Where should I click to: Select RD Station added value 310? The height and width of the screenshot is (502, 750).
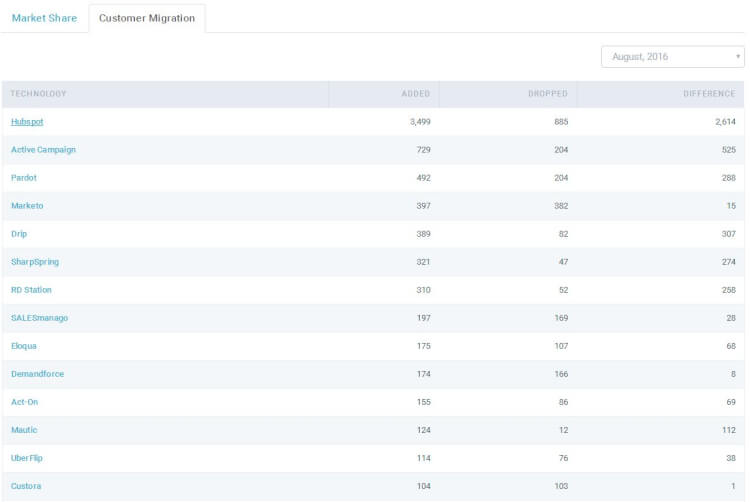tap(423, 290)
